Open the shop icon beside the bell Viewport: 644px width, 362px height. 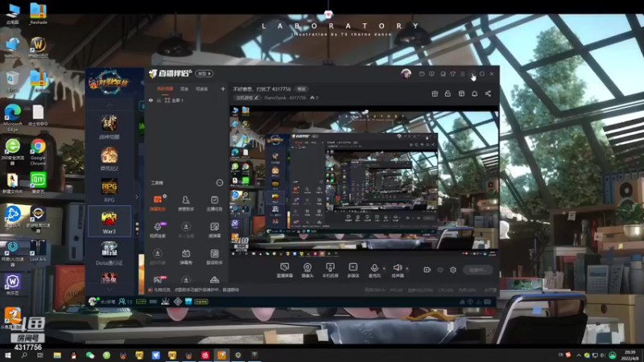[x=461, y=93]
